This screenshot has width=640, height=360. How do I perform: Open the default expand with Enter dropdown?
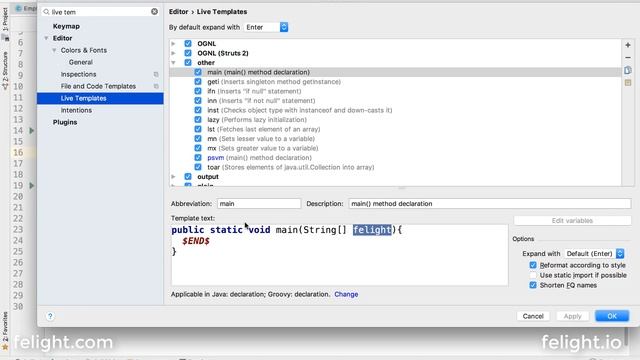click(x=266, y=27)
